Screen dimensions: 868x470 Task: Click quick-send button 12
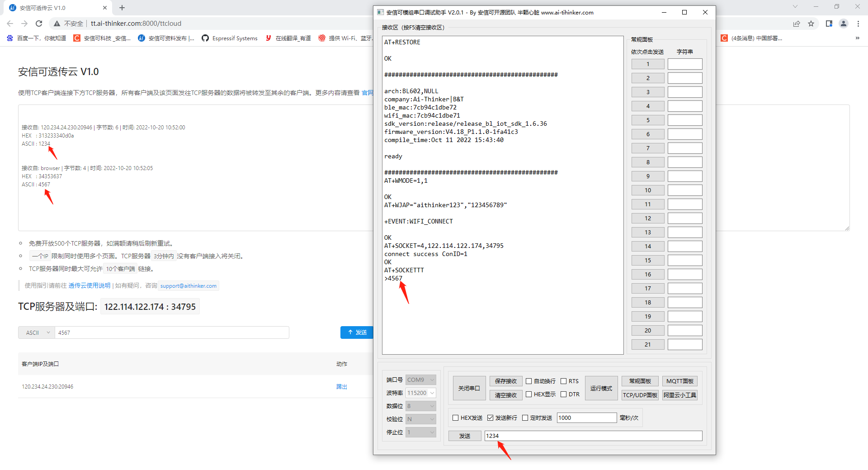(x=648, y=218)
